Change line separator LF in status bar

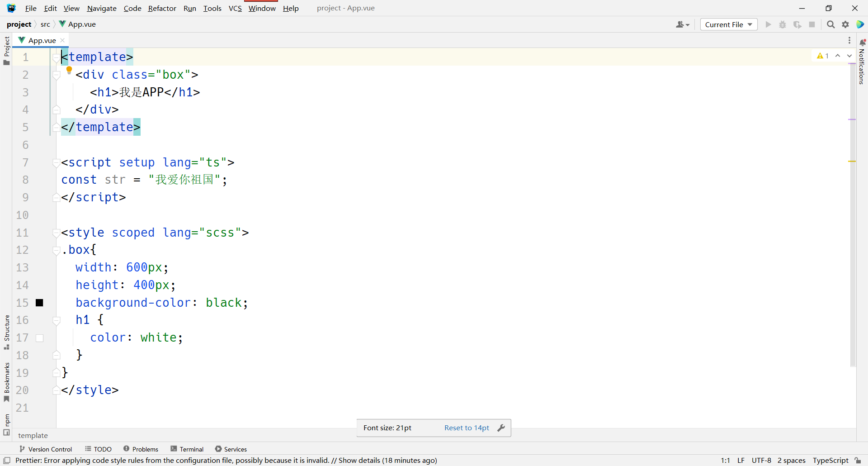click(x=741, y=460)
